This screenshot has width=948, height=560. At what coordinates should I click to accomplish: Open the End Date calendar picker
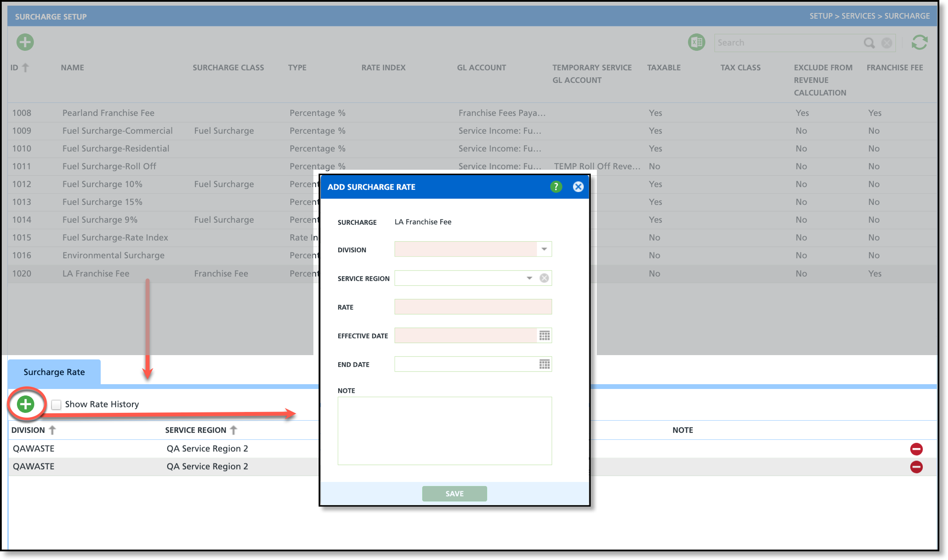[x=544, y=364]
